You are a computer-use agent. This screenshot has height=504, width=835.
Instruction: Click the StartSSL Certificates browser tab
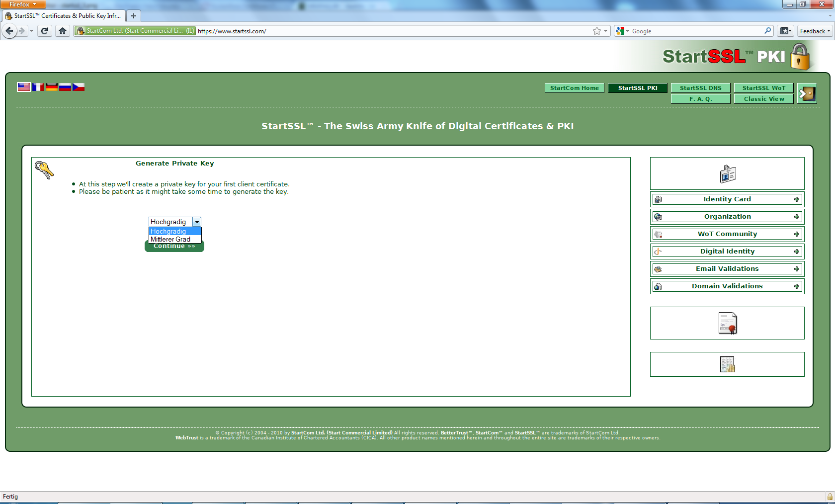point(64,16)
